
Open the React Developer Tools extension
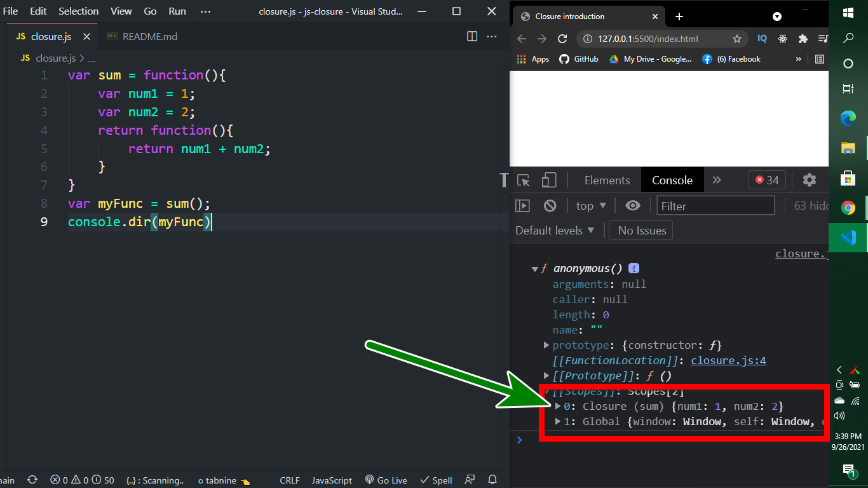[782, 39]
